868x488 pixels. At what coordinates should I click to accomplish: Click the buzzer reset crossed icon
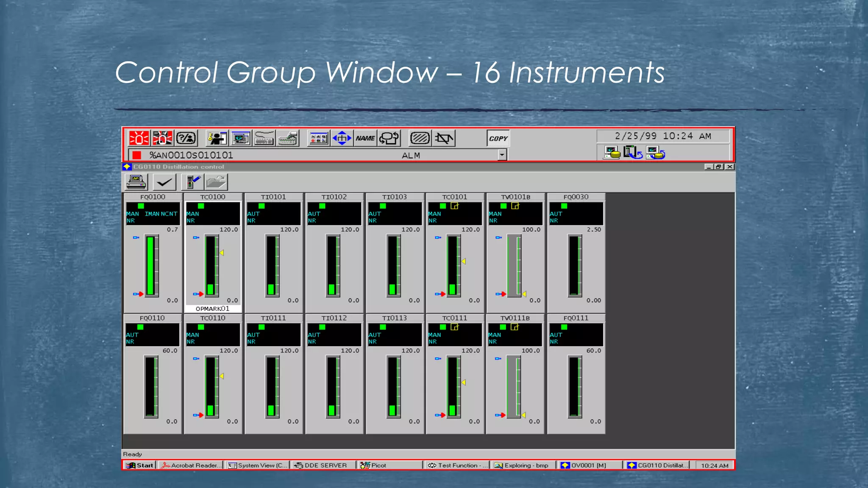[x=444, y=138]
